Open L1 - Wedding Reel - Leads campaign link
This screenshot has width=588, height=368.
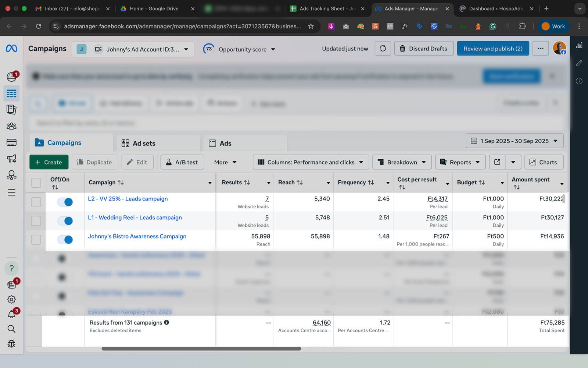click(135, 217)
